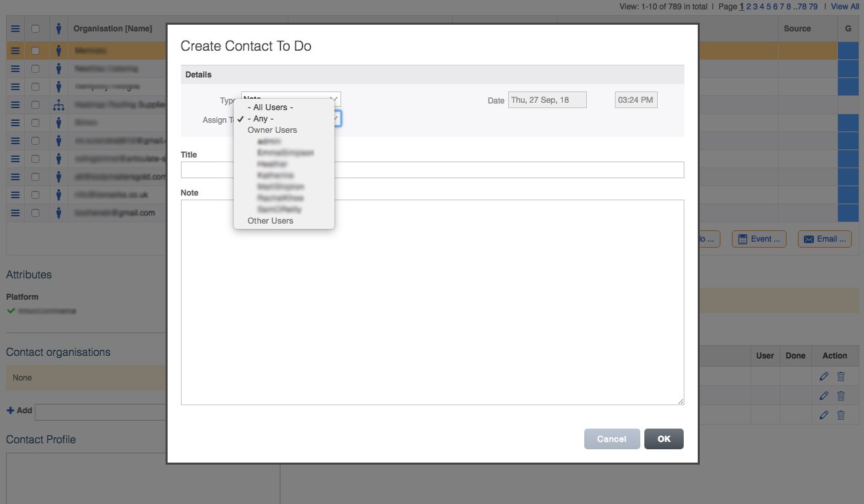Image resolution: width=864 pixels, height=504 pixels.
Task: Click the pencil edit icon in last action row
Action: click(824, 415)
